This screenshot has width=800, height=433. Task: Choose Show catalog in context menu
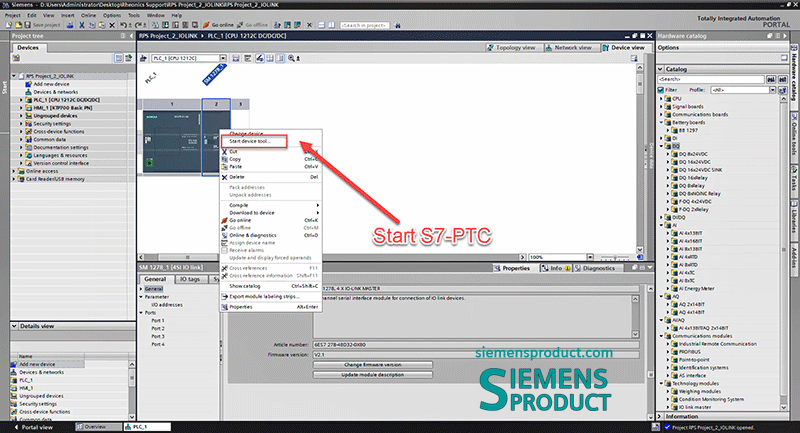270,286
